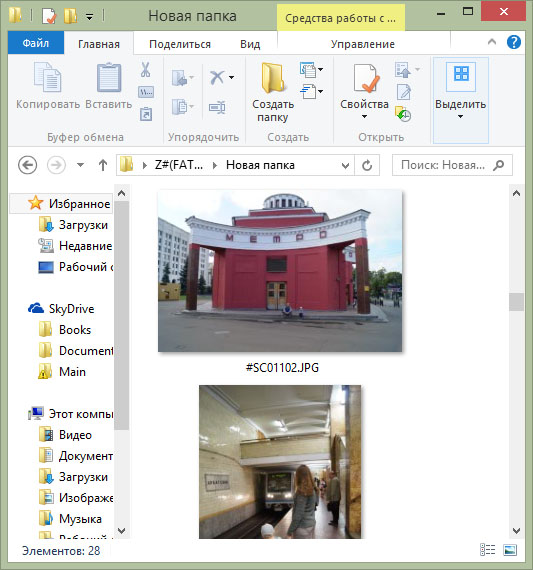Viewport: 533px width, 570px height.
Task: Switch to the Share (Поделиться) tab
Action: (x=180, y=44)
